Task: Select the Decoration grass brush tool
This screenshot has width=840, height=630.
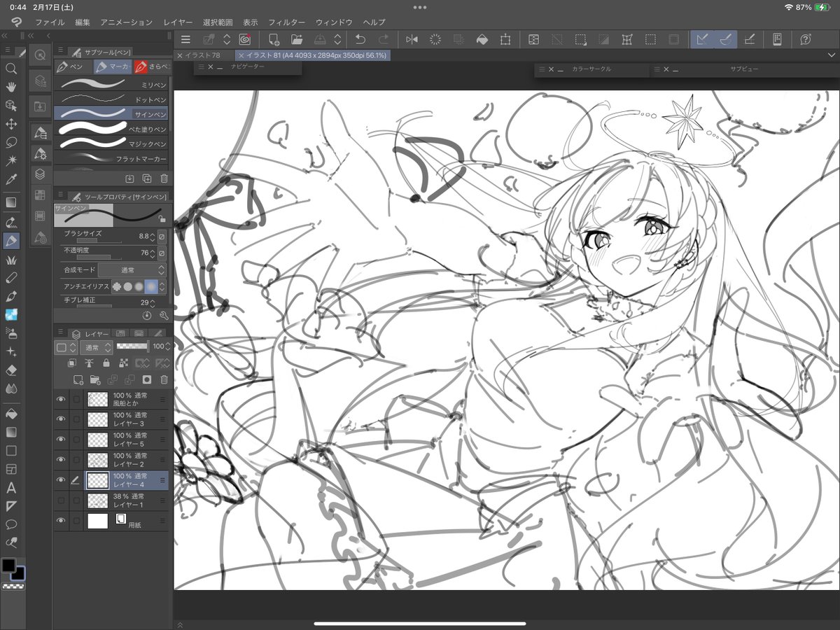Action: tap(11, 259)
